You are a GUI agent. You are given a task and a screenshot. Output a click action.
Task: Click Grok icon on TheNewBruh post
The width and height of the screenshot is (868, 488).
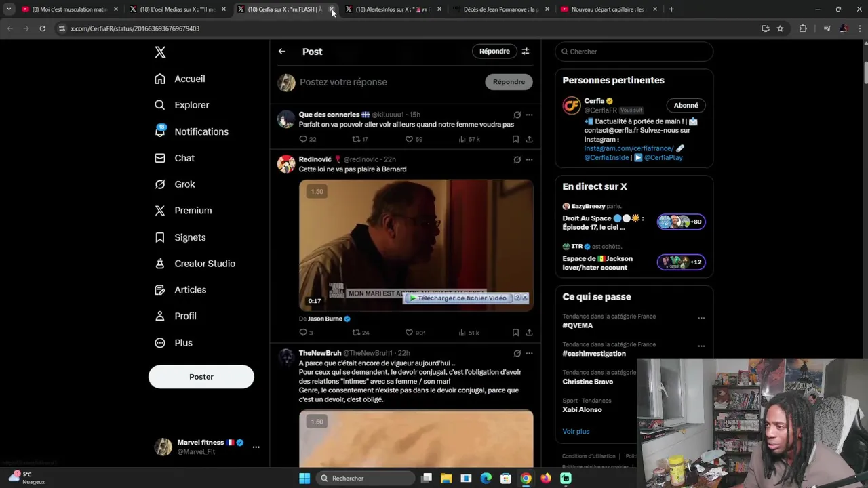(x=517, y=354)
